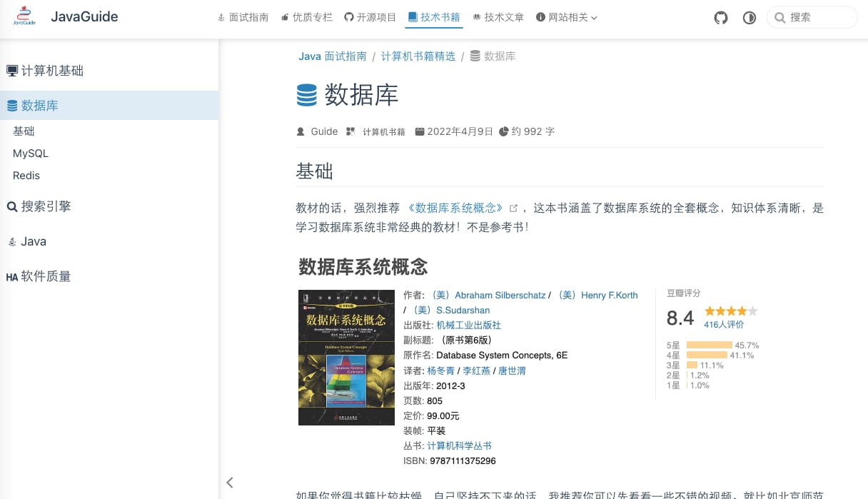Click the JavaGuide logo
This screenshot has width=868, height=499.
[24, 16]
